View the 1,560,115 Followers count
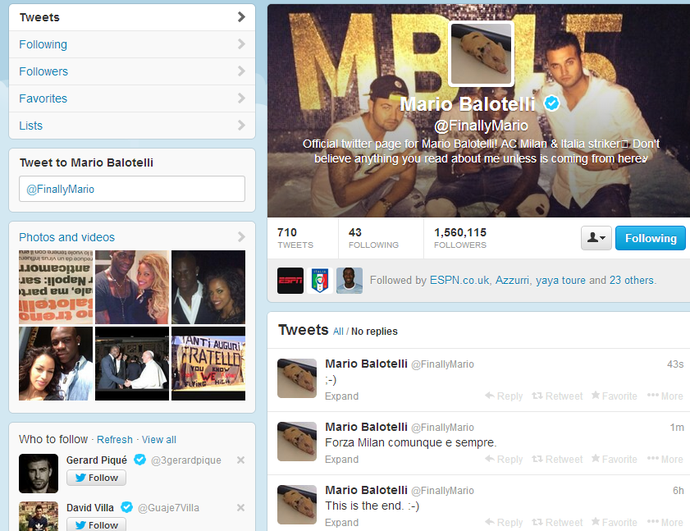This screenshot has height=531, width=690. (460, 238)
